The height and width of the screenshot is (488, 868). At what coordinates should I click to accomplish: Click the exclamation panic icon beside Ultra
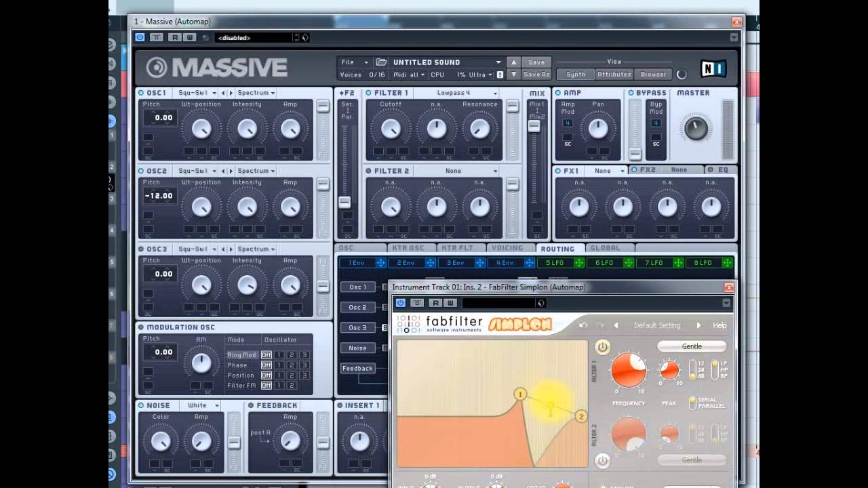(500, 75)
